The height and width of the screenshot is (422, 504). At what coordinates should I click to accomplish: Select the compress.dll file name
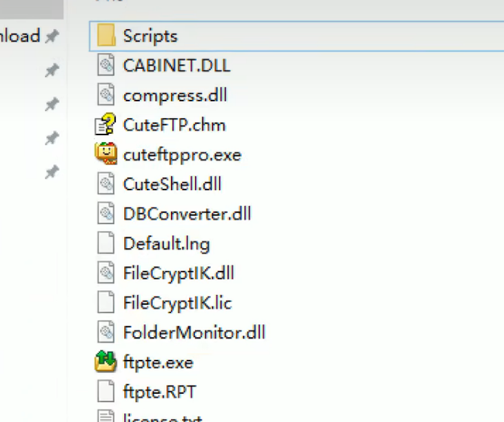coord(175,95)
